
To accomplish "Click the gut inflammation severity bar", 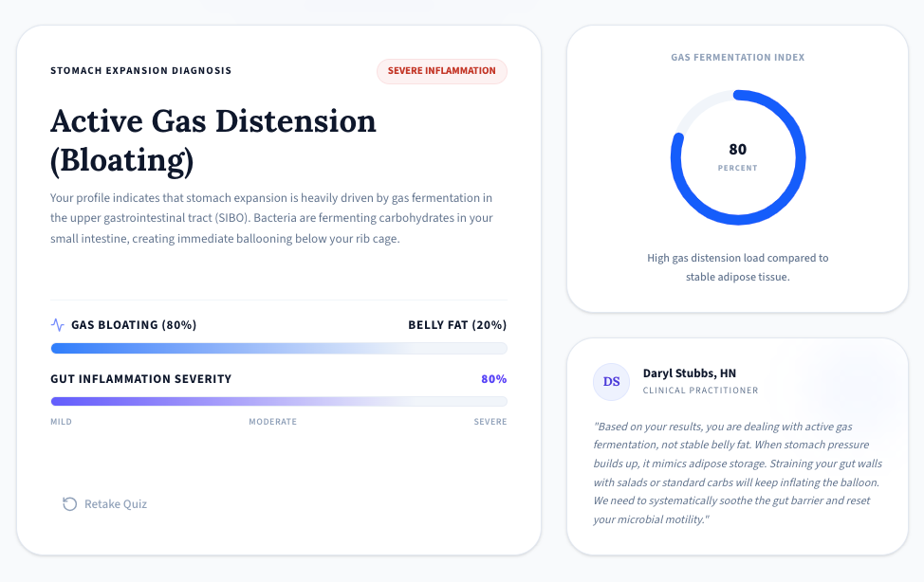I will click(279, 402).
